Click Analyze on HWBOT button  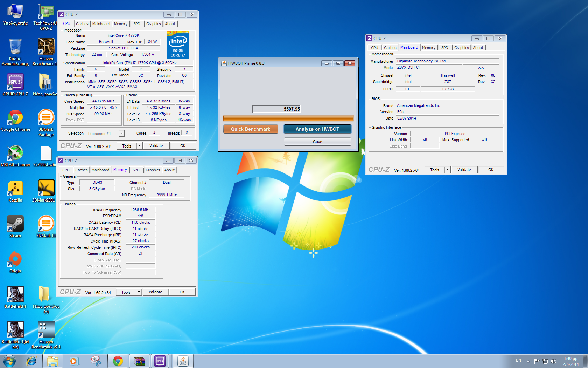tap(317, 129)
